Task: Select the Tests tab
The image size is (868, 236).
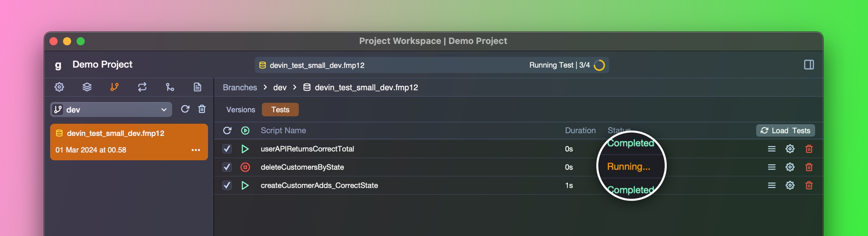Action: [280, 110]
